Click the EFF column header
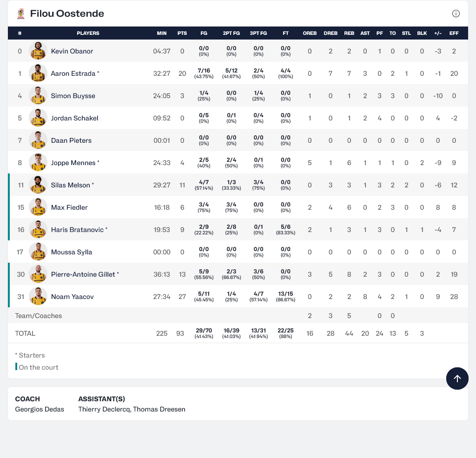The height and width of the screenshot is (458, 476). pyautogui.click(x=454, y=33)
